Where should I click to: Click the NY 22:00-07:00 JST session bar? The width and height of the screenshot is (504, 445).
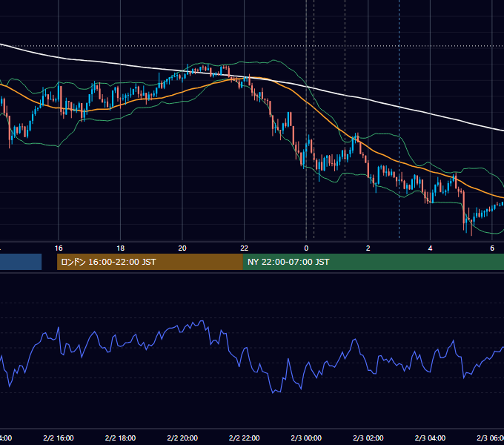click(x=374, y=262)
